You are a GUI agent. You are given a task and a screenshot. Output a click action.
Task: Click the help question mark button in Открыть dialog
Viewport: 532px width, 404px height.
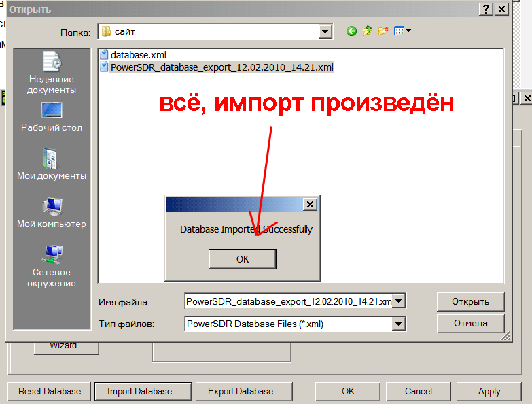486,9
